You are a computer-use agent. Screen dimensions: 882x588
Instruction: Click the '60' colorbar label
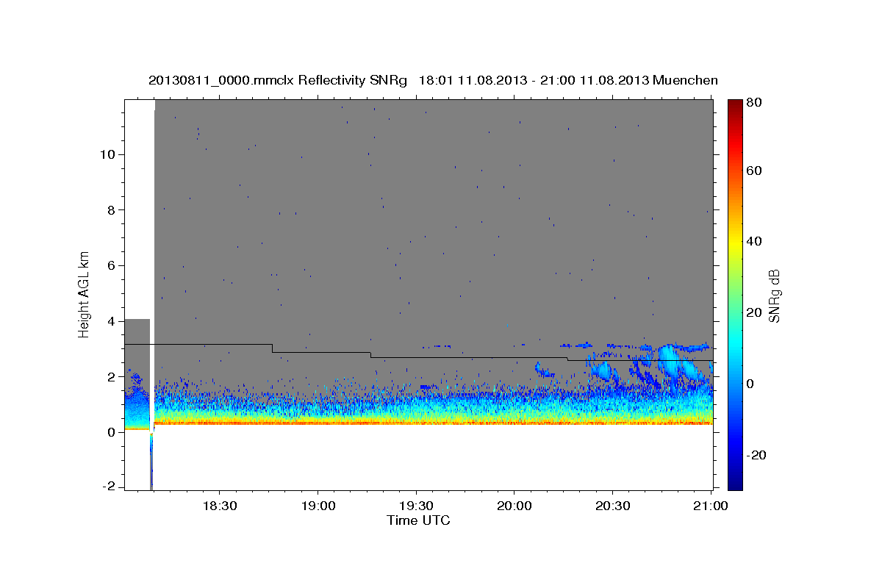tap(754, 171)
